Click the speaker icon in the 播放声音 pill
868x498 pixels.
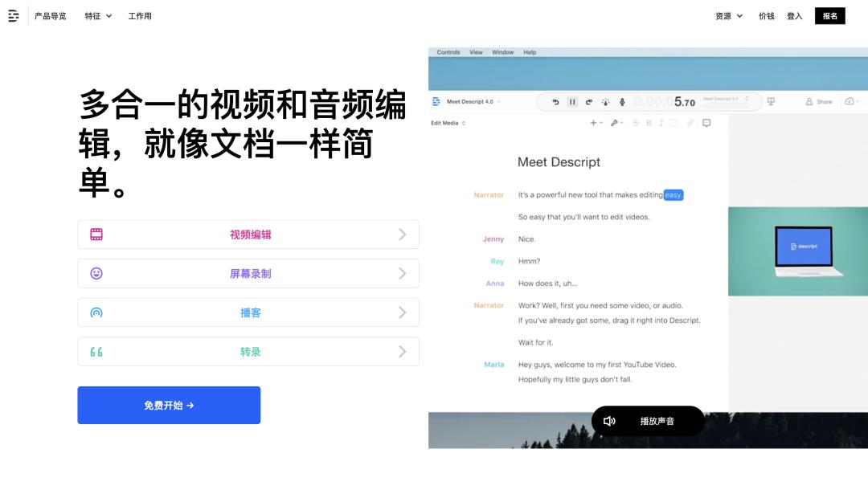(609, 421)
